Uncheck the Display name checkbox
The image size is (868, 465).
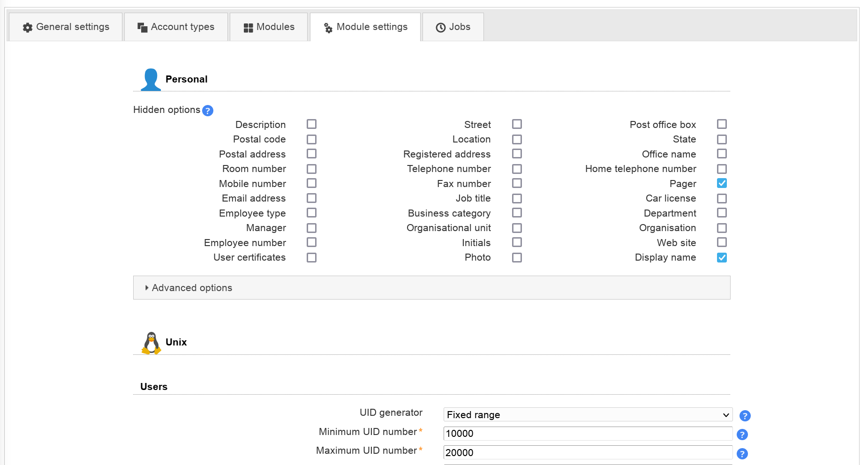[x=722, y=257]
